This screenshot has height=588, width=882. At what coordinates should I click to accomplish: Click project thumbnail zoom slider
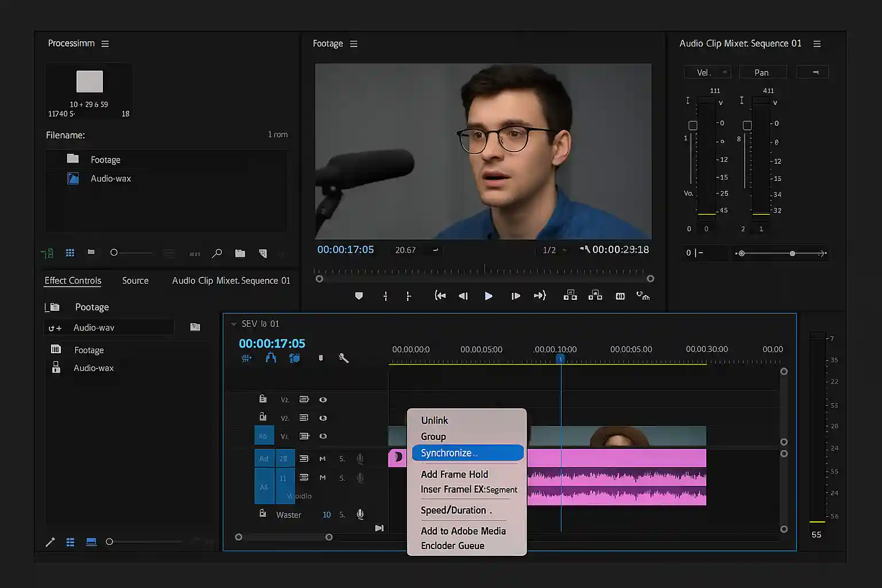pyautogui.click(x=132, y=253)
